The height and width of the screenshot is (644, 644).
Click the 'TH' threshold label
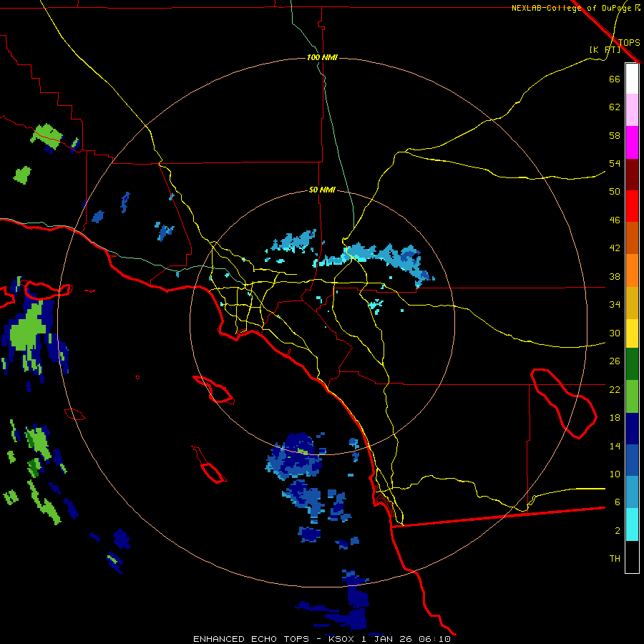pyautogui.click(x=615, y=559)
